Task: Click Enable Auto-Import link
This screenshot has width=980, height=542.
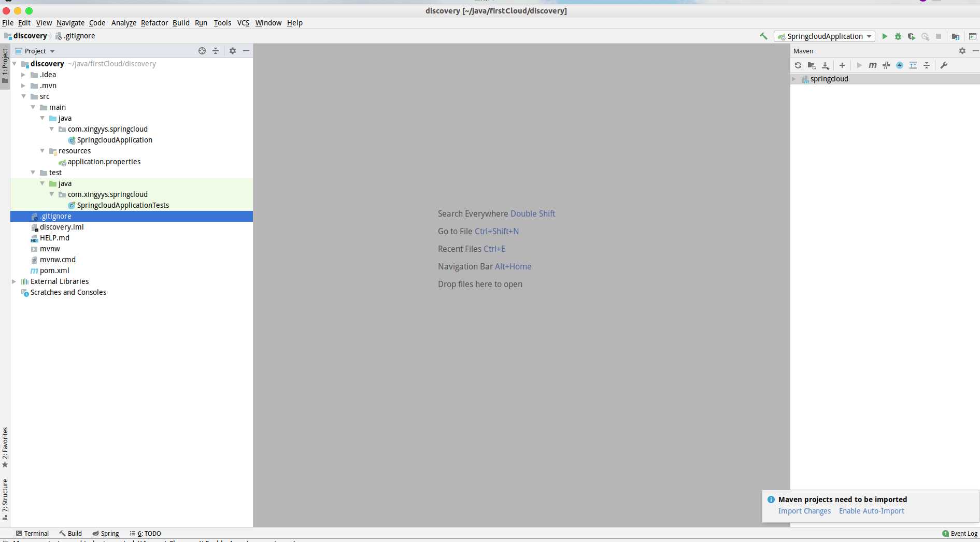Action: point(872,511)
